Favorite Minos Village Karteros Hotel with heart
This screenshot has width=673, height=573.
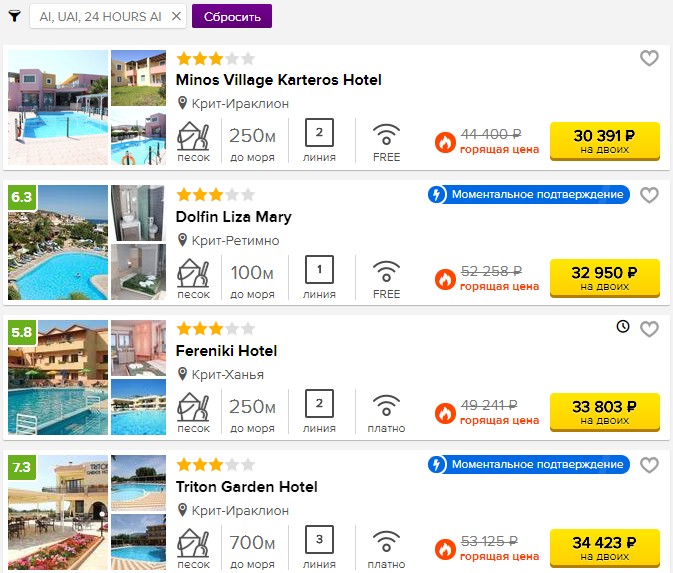(x=649, y=58)
